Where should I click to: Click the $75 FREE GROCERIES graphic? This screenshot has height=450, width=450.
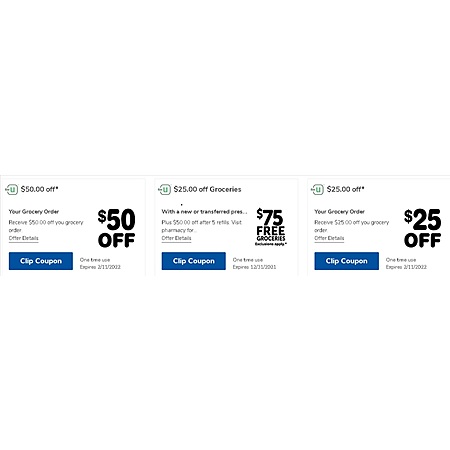[271, 227]
